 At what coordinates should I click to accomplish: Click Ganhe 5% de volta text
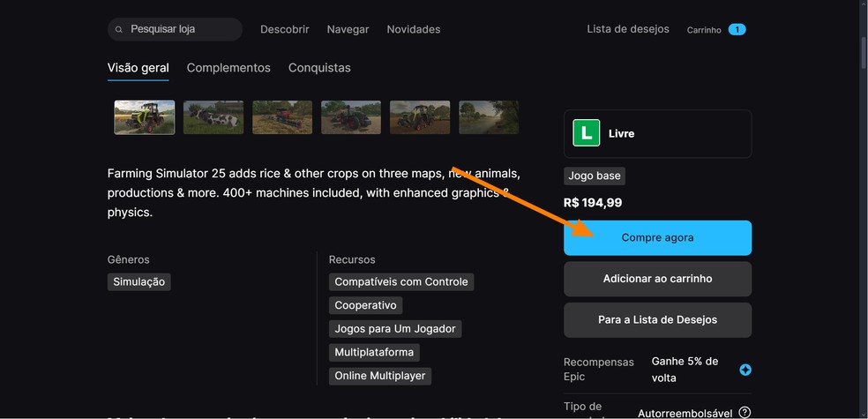[x=685, y=370]
